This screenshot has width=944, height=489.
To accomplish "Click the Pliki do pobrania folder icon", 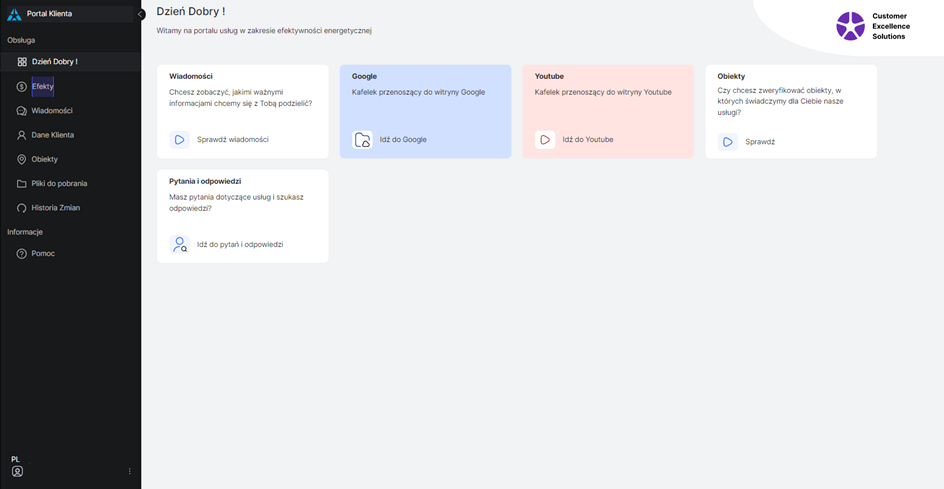I will (x=22, y=184).
